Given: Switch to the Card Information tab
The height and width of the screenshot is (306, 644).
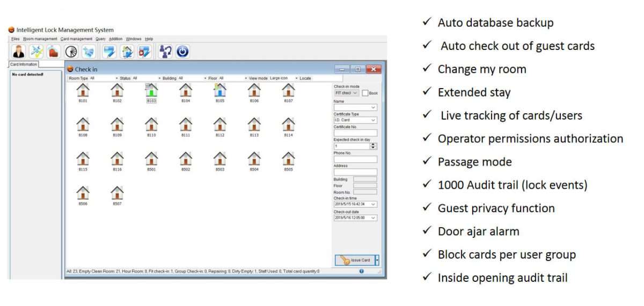Looking at the screenshot, I should 23,64.
